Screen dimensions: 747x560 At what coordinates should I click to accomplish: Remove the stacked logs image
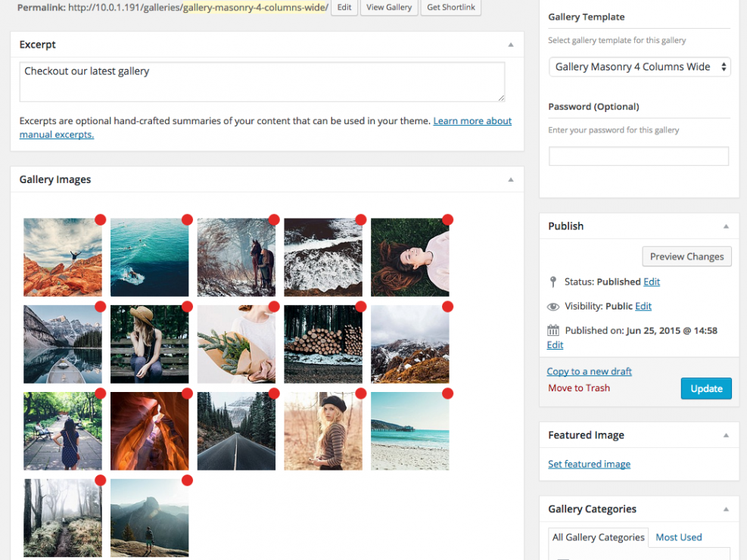[x=361, y=306]
